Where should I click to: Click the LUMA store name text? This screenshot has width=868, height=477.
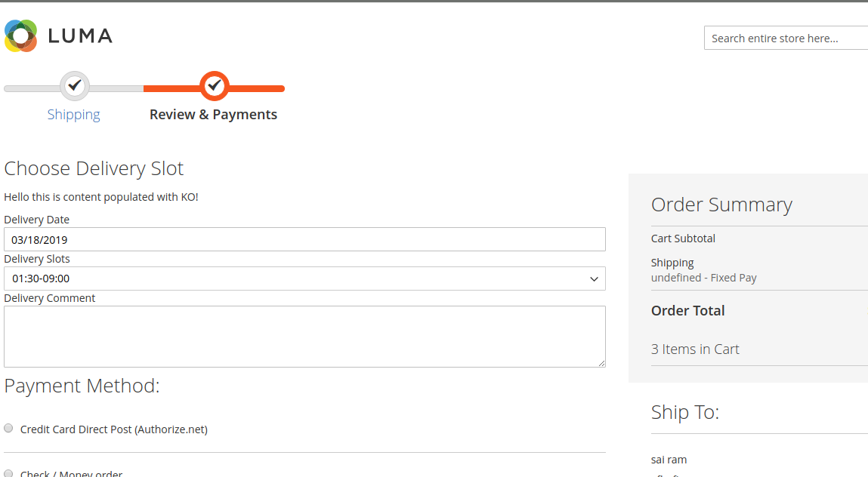coord(80,36)
